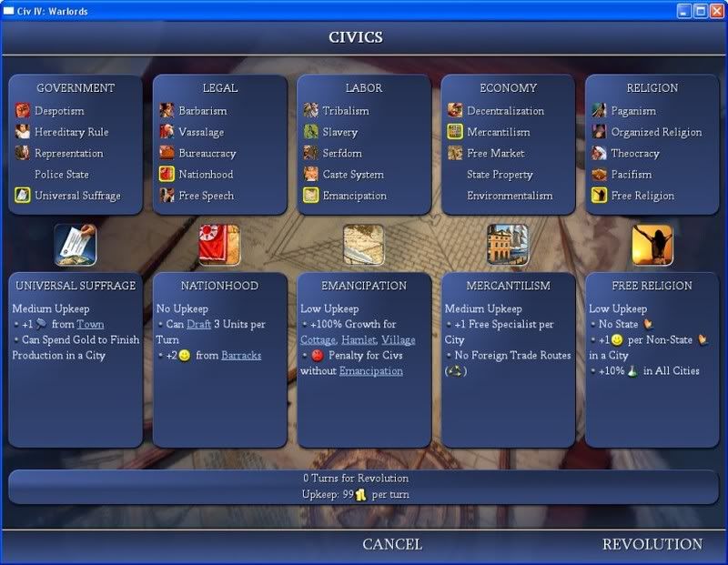Follow the Draft link in the Nationhood description

pos(198,324)
